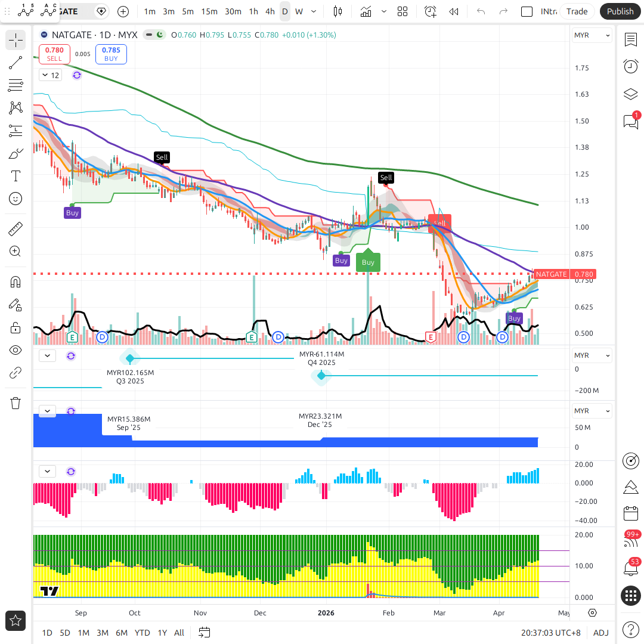The image size is (644, 644).
Task: Click the trash icon to remove drawings
Action: pyautogui.click(x=16, y=403)
